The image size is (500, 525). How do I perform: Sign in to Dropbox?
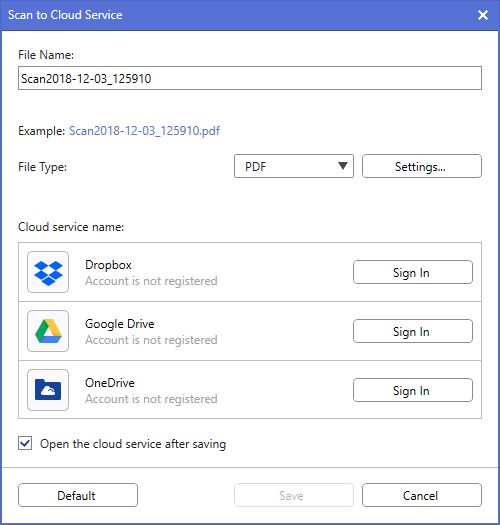click(413, 272)
